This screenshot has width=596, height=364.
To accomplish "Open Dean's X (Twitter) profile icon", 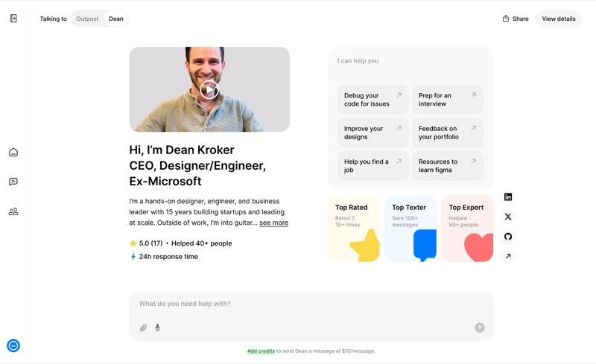I will click(x=508, y=217).
